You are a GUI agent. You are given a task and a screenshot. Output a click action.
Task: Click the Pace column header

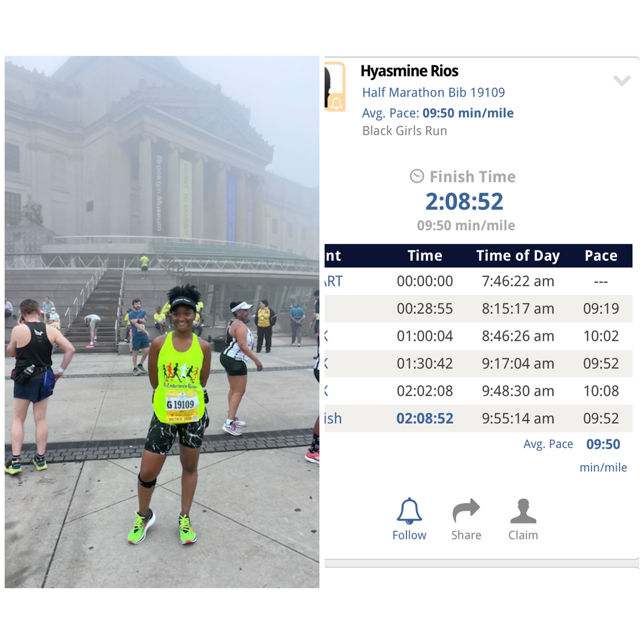pyautogui.click(x=601, y=256)
